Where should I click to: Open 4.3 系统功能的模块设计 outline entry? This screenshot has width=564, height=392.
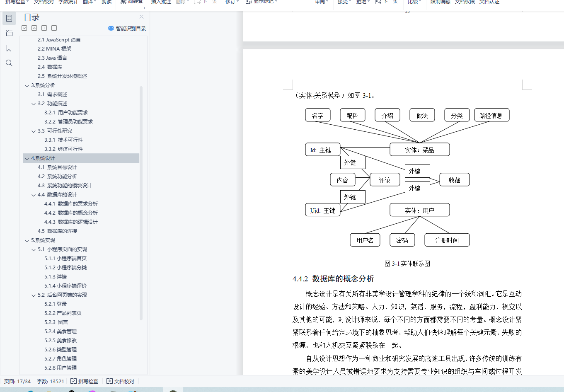click(65, 186)
